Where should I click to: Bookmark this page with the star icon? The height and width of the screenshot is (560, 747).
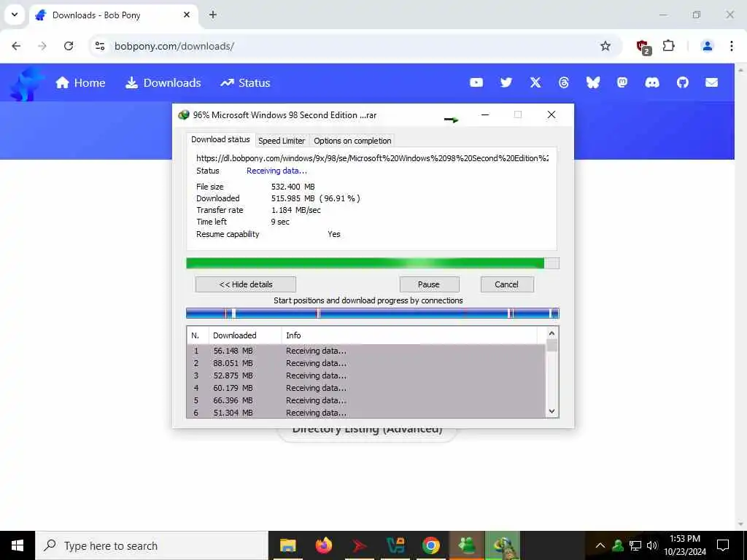(x=605, y=46)
